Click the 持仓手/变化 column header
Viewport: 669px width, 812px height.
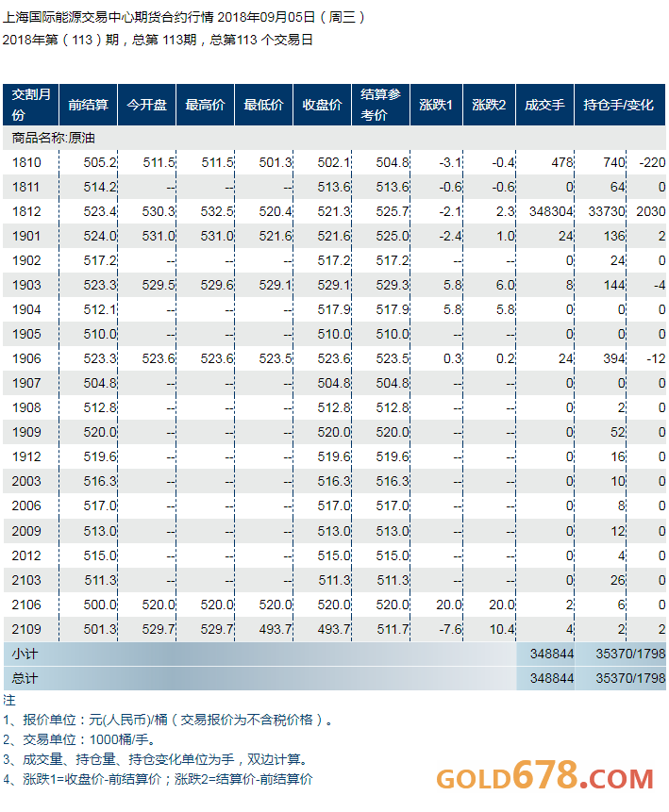(x=620, y=105)
